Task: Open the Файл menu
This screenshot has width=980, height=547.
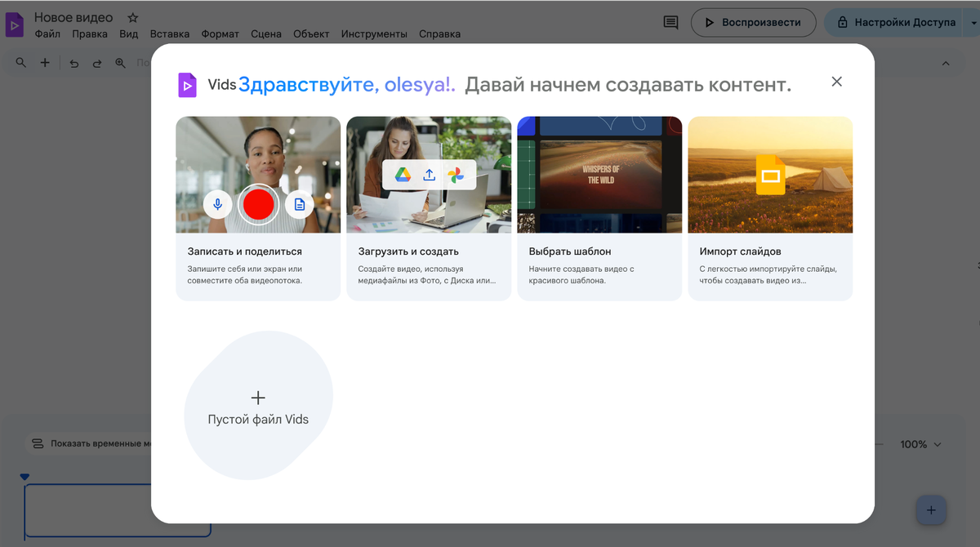Action: click(x=47, y=34)
